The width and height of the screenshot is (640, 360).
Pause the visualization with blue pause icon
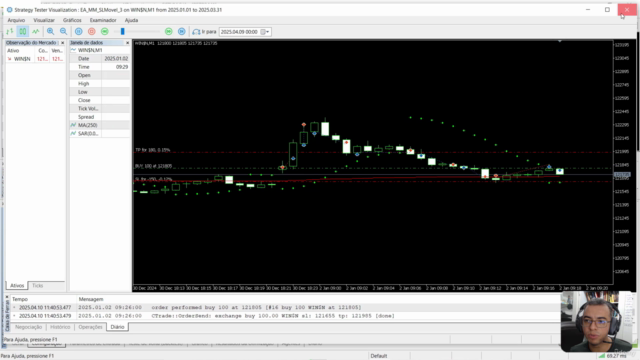[79, 31]
